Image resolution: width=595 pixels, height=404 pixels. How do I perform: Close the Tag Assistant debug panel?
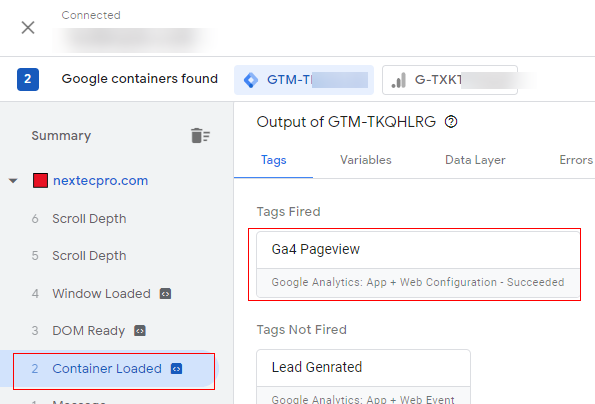pos(28,28)
